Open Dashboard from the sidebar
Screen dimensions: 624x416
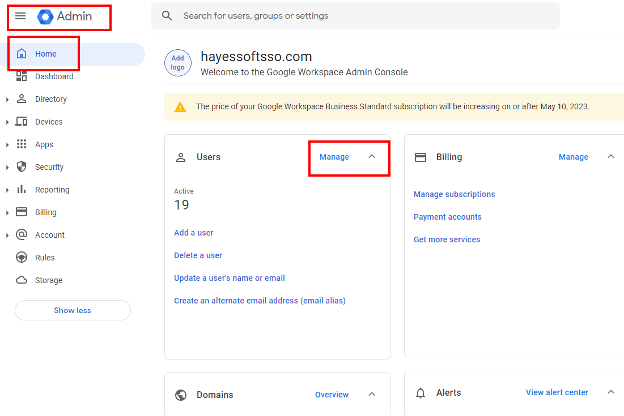[54, 76]
